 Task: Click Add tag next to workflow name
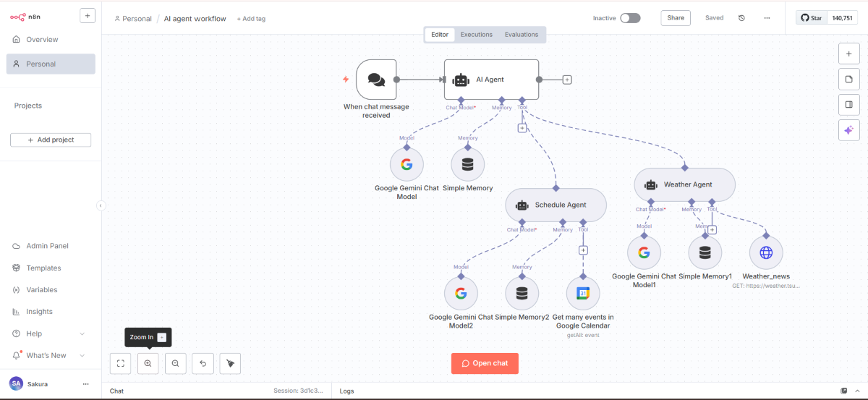pyautogui.click(x=251, y=19)
